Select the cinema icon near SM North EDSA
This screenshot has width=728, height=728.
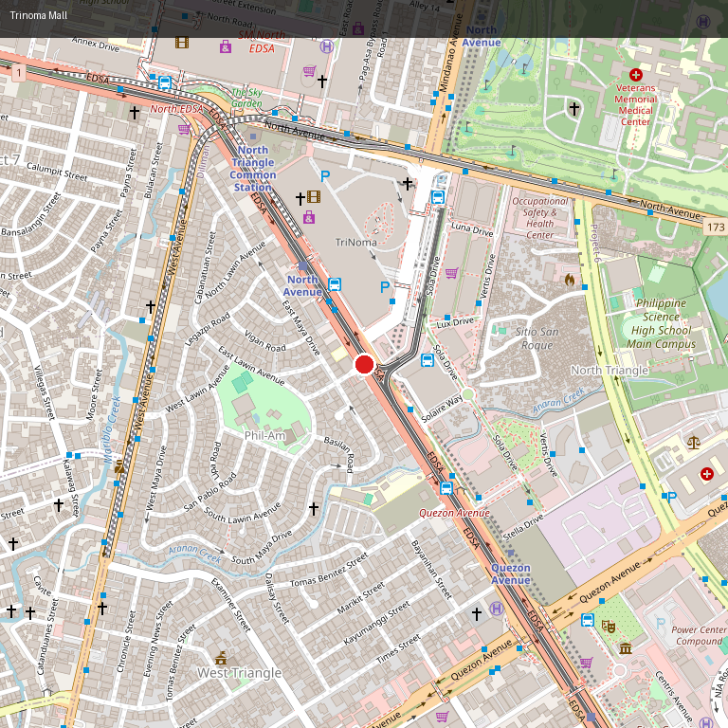click(182, 43)
